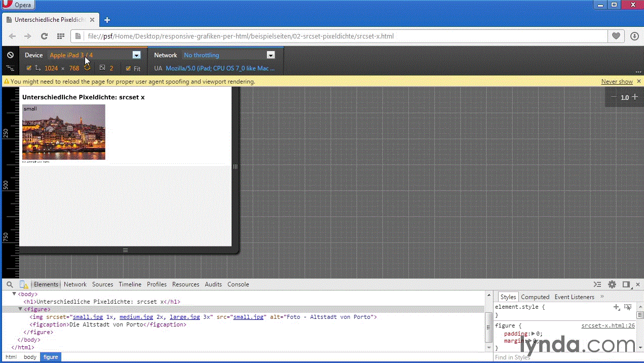Screen dimensions: 644x363
Task: Click the html breadcrumb
Action: click(x=11, y=357)
